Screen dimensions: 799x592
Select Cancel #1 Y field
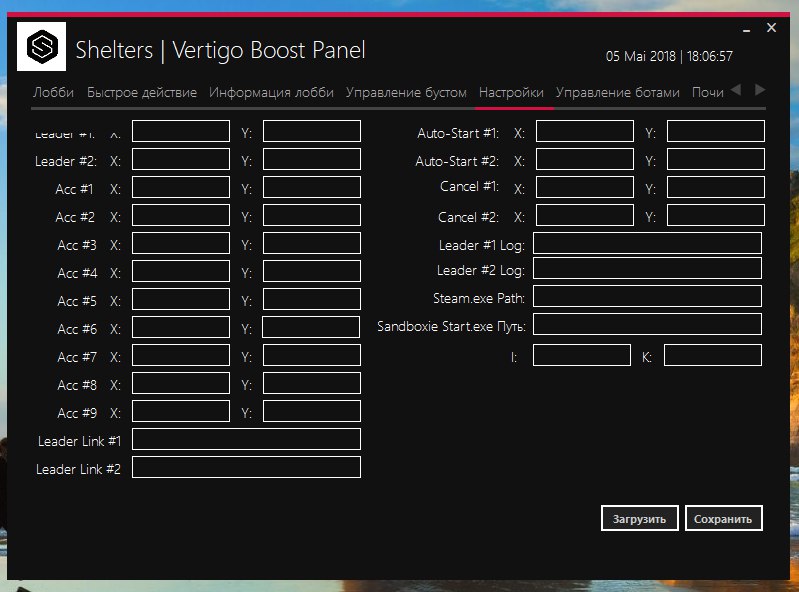pos(716,187)
